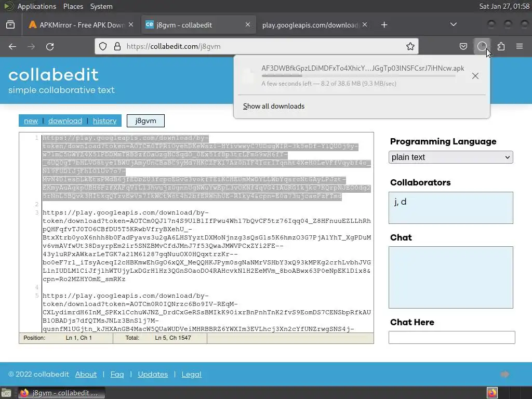
Task: Close the j8gvm collabedit tab
Action: [x=248, y=25]
